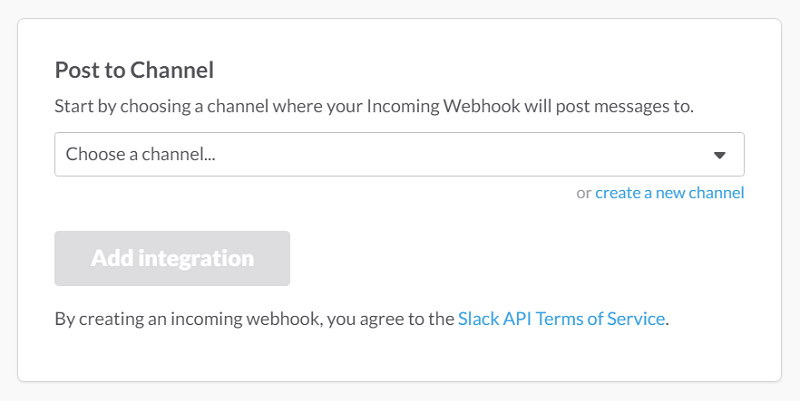Open the Choose a channel combo box
Viewport: 800px width, 401px height.
tap(399, 155)
